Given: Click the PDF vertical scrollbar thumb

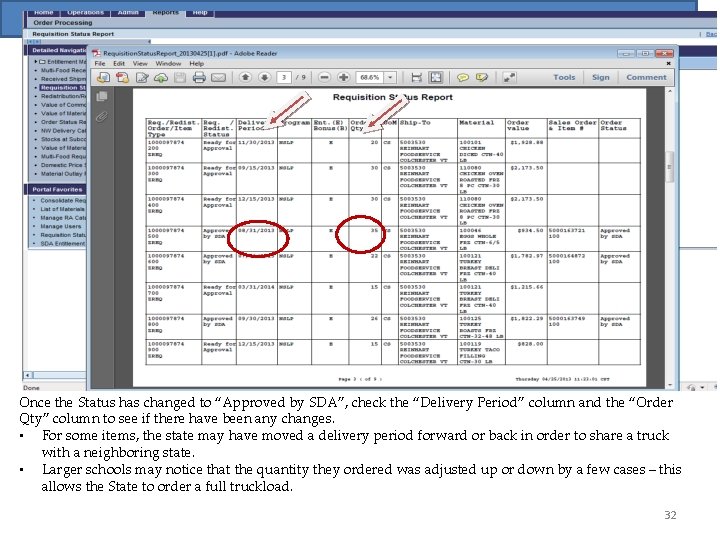Looking at the screenshot, I should click(669, 167).
